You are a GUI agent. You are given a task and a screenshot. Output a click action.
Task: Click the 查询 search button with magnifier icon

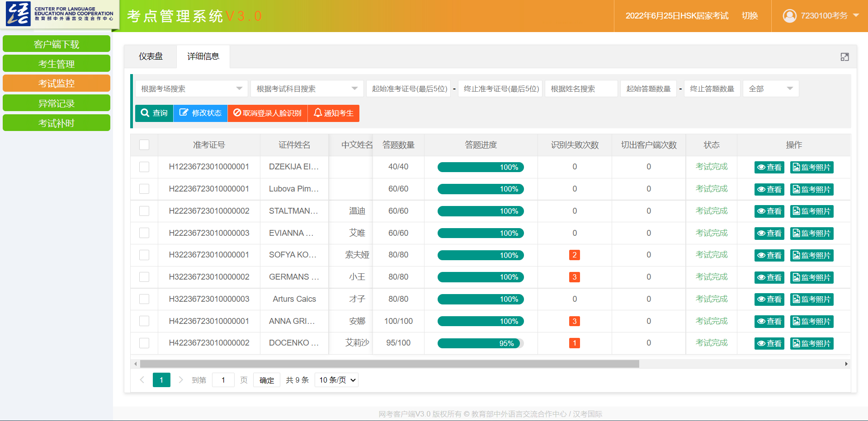[154, 113]
